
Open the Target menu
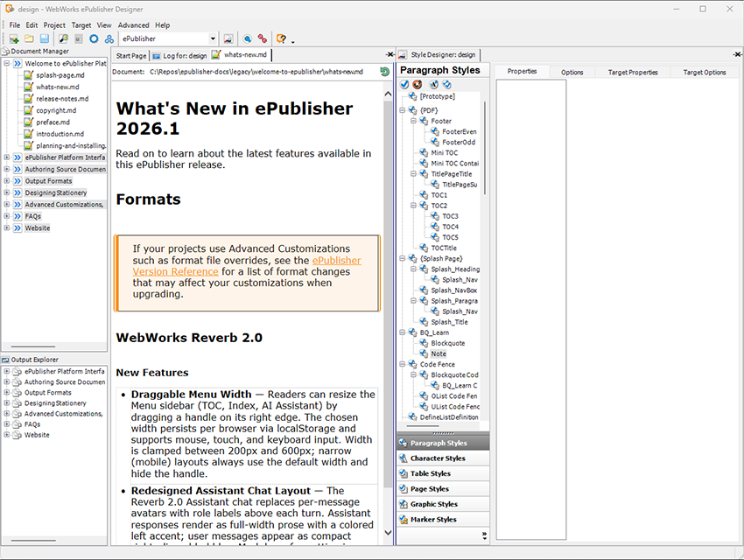tap(81, 25)
